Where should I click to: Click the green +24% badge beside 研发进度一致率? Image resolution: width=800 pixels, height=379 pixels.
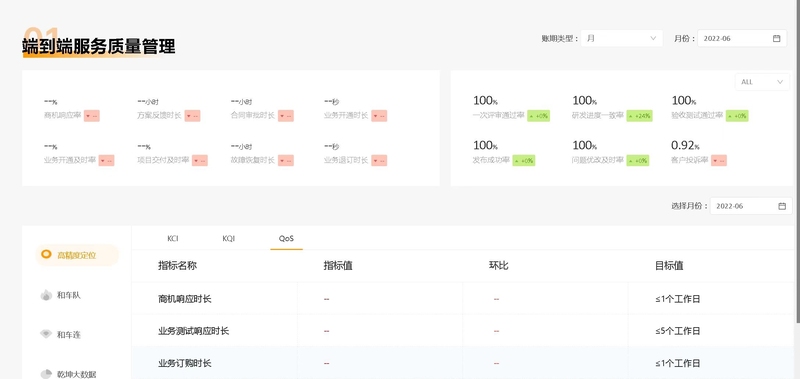pos(639,116)
